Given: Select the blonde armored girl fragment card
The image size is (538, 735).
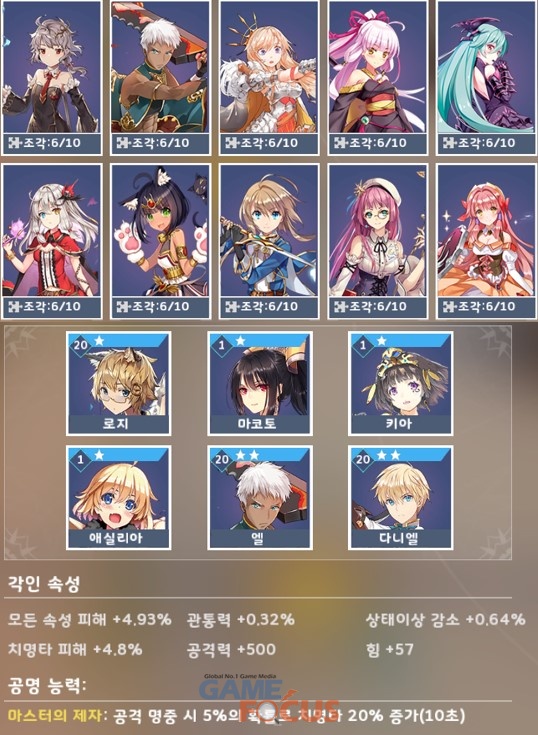Looking at the screenshot, I should coord(269,77).
